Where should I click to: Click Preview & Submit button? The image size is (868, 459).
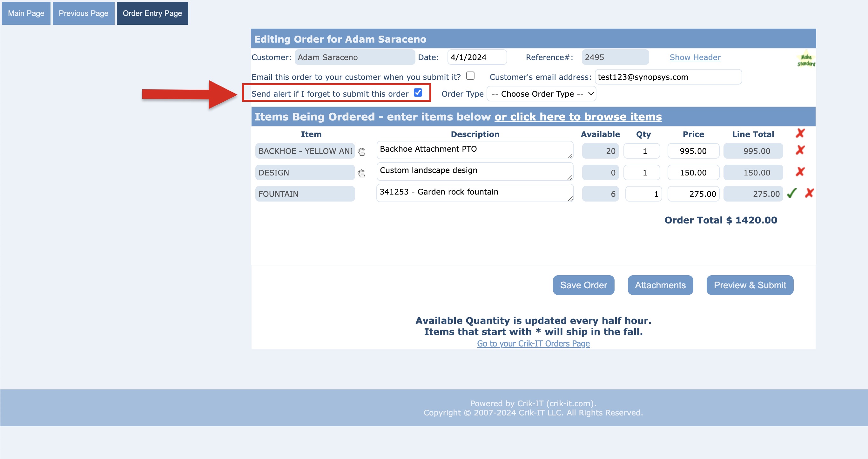click(x=750, y=285)
